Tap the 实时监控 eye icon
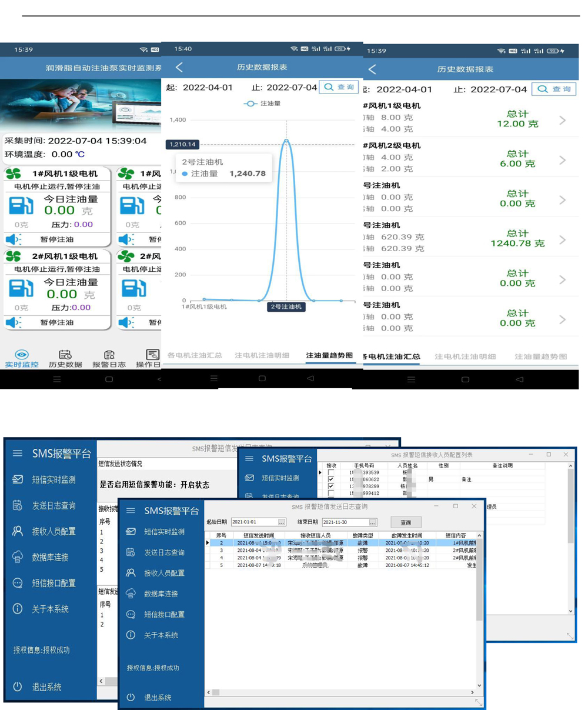The width and height of the screenshot is (588, 710). (x=22, y=354)
